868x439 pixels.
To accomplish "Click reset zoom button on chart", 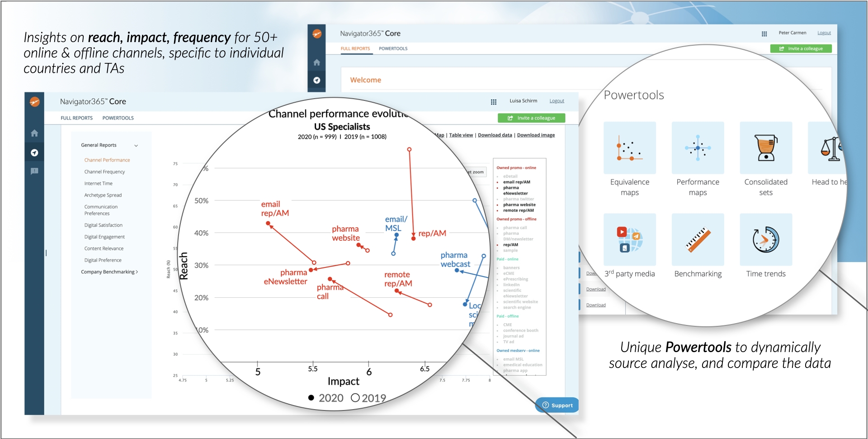I will click(477, 172).
